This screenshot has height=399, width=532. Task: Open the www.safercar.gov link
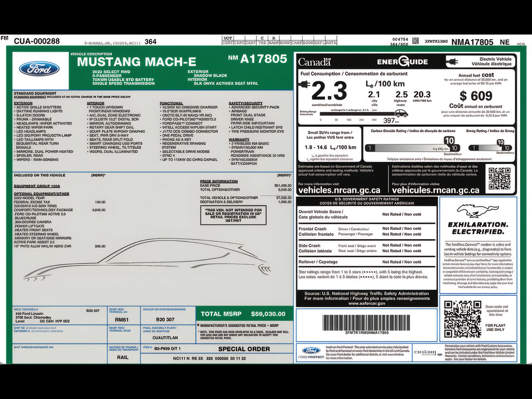(366, 303)
